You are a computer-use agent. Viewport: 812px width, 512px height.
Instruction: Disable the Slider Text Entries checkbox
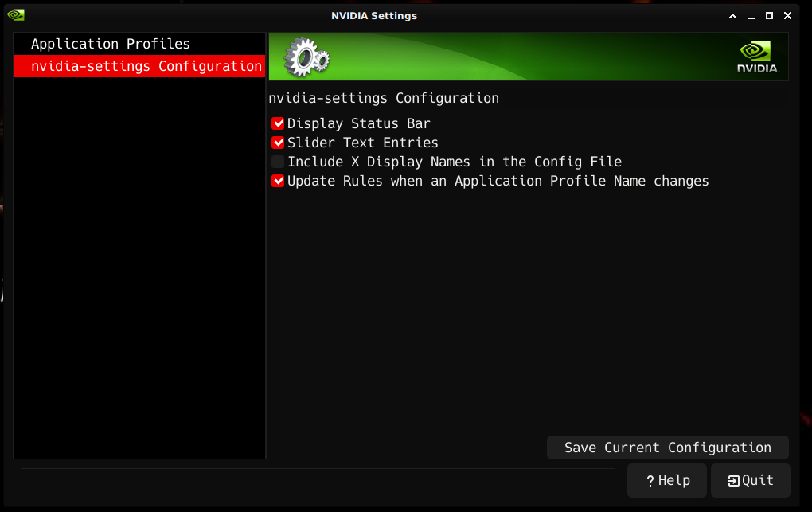[x=278, y=143]
